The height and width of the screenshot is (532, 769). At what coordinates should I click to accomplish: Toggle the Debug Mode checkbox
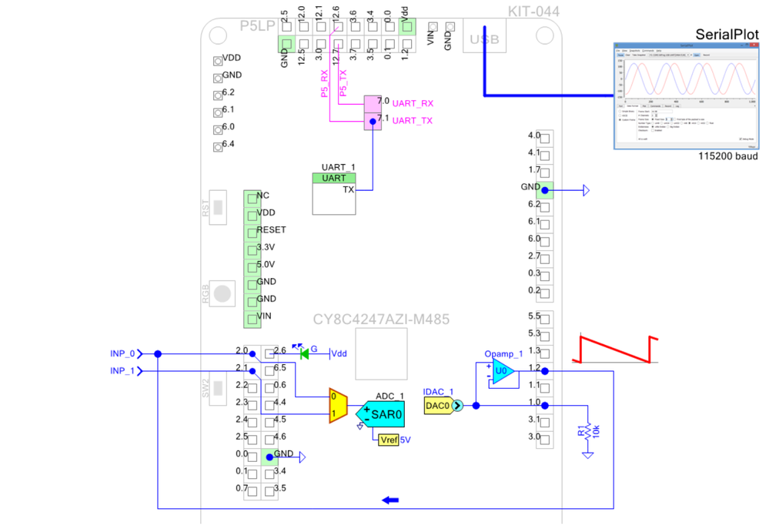click(x=741, y=139)
